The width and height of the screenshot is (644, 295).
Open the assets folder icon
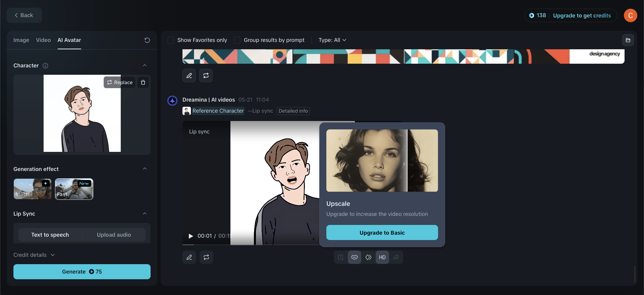(628, 40)
